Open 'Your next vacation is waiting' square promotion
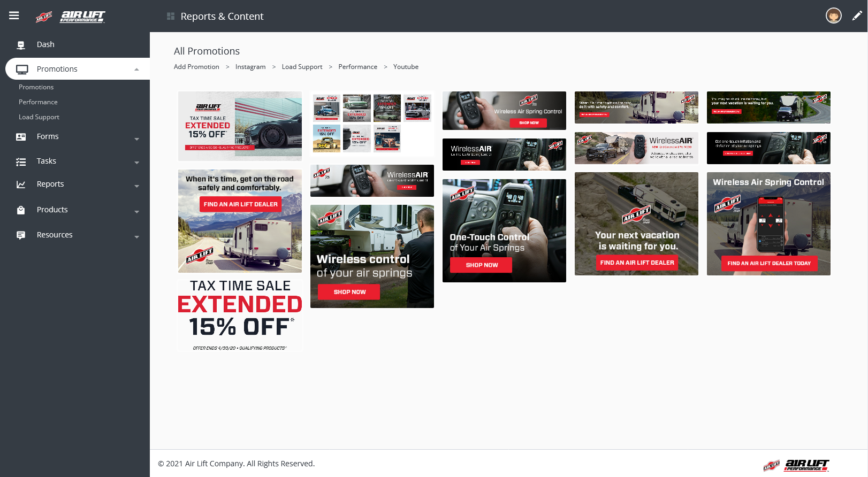 point(636,224)
